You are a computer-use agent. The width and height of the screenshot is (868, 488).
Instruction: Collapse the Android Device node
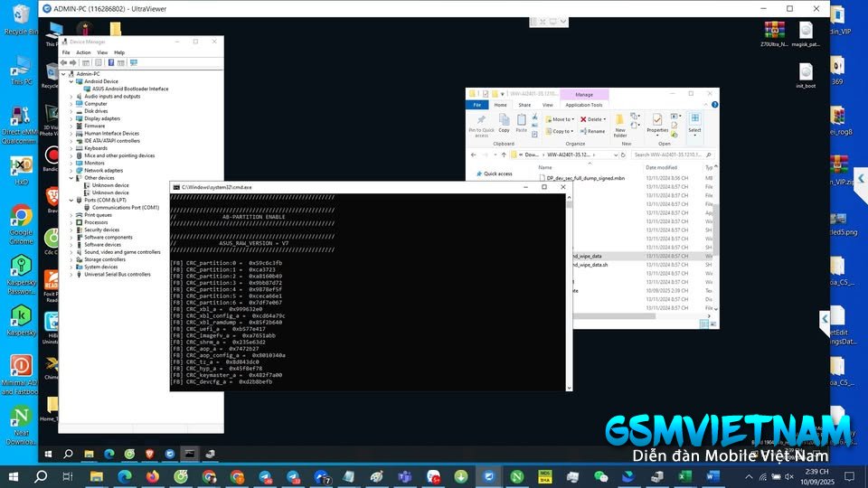pos(71,81)
